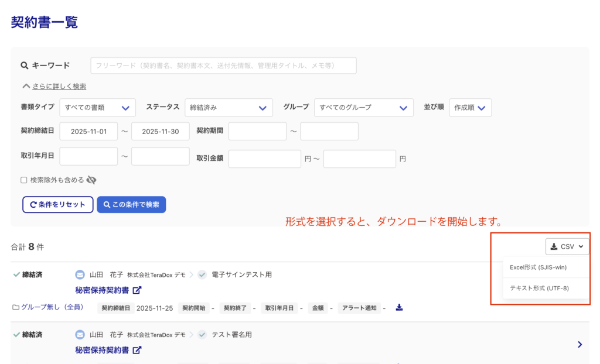Click the right chevron arrow on second contract row
Image resolution: width=600 pixels, height=364 pixels.
[x=579, y=345]
